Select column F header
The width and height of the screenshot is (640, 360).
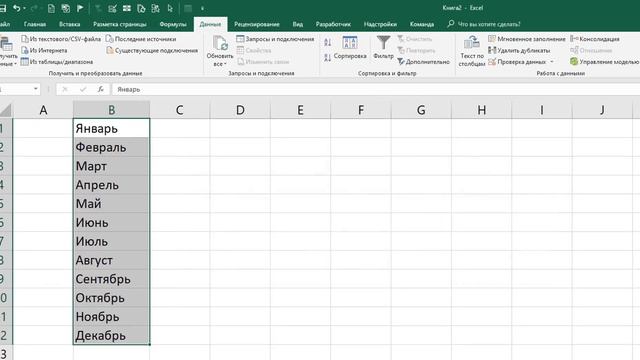[361, 110]
